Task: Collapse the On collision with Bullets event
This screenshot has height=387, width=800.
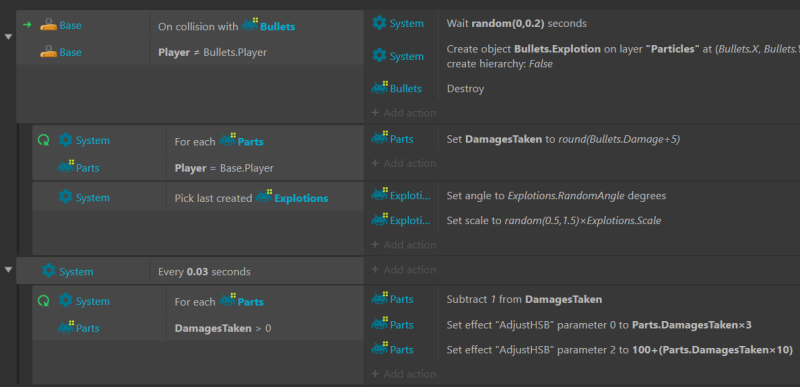Action: click(x=8, y=37)
